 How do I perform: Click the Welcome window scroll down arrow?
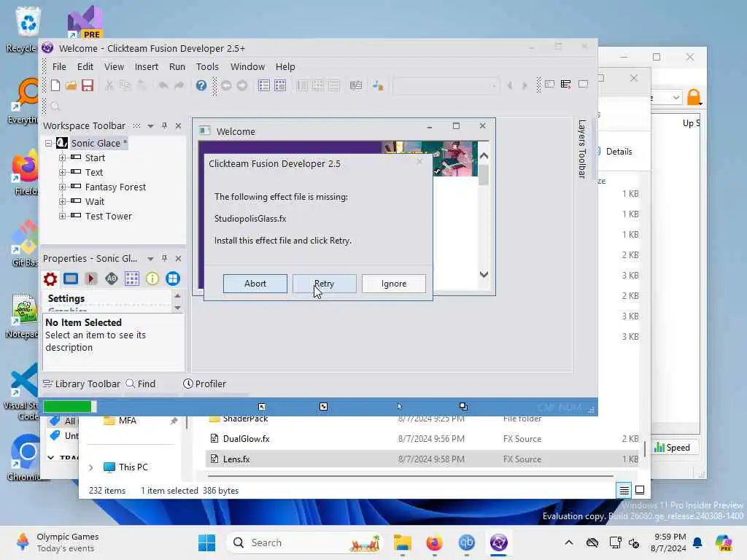484,274
